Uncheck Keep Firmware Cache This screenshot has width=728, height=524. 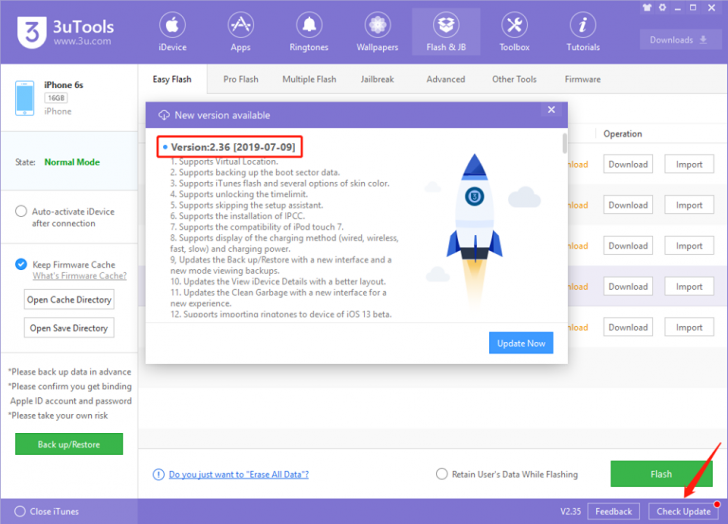click(21, 264)
